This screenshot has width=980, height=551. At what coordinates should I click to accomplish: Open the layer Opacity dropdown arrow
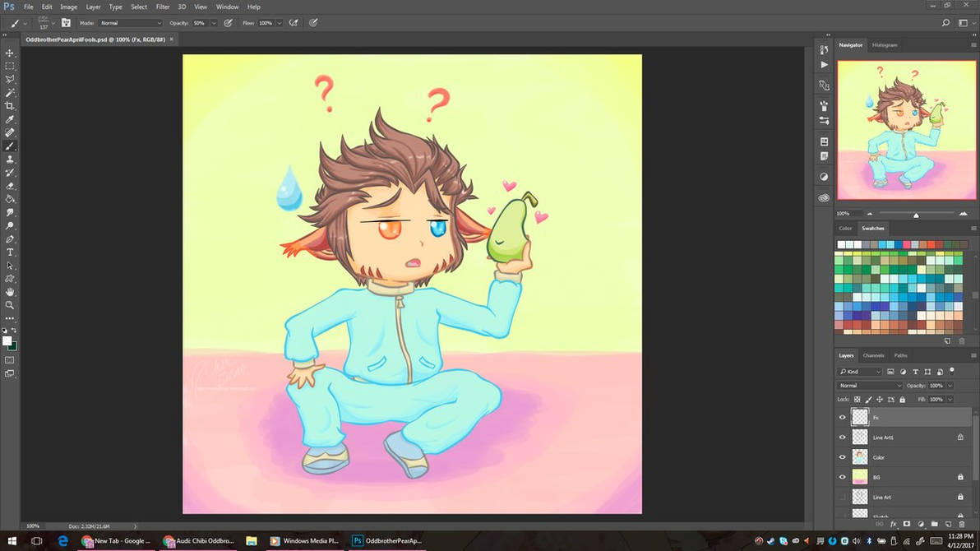[950, 385]
